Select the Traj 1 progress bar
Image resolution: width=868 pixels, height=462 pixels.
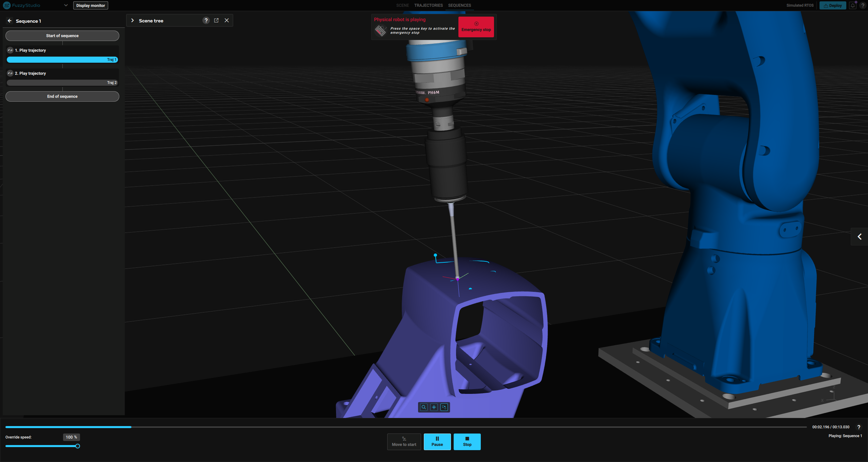pos(62,60)
